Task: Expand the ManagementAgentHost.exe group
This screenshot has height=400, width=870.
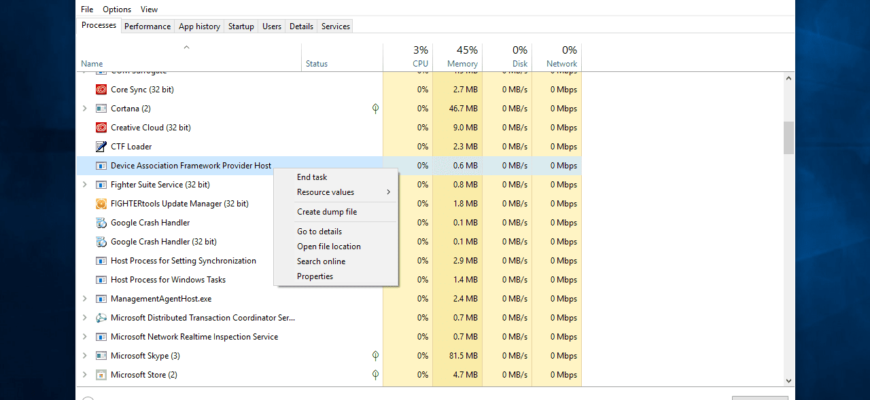Action: coord(84,298)
